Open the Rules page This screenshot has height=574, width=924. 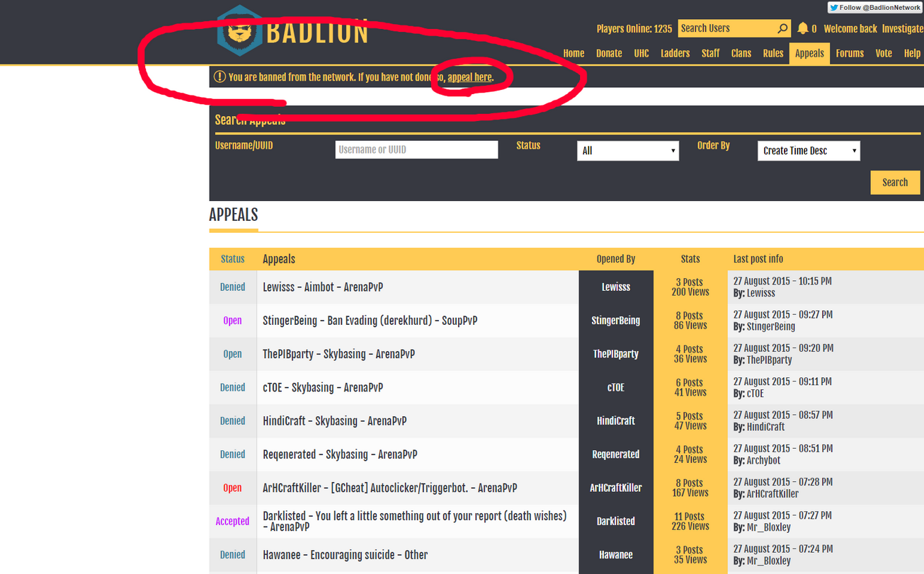tap(773, 53)
